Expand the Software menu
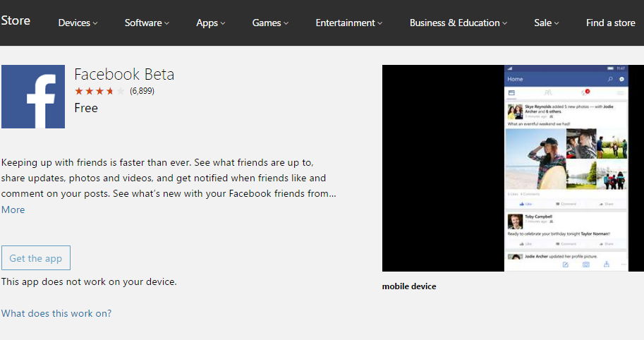Screen dimensions: 644x340 pyautogui.click(x=147, y=23)
